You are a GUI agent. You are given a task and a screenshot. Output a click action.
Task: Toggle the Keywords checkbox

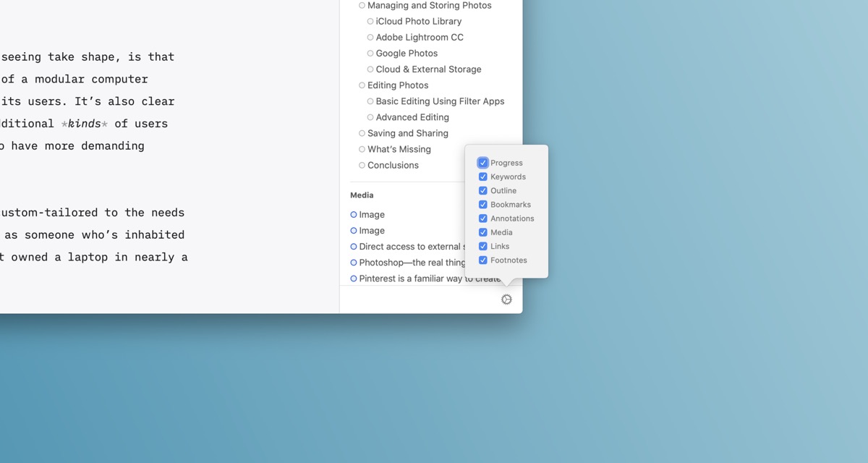point(482,177)
